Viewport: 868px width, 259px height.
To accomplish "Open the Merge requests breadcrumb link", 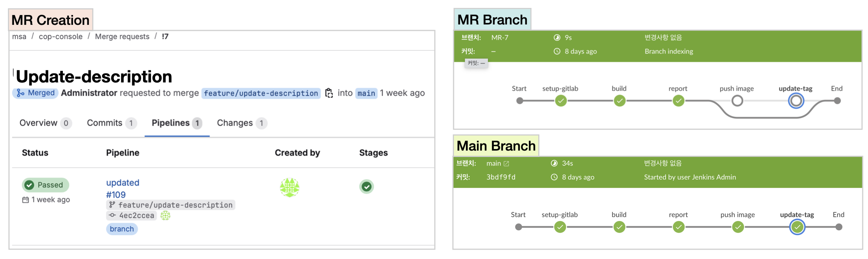I will coord(122,37).
